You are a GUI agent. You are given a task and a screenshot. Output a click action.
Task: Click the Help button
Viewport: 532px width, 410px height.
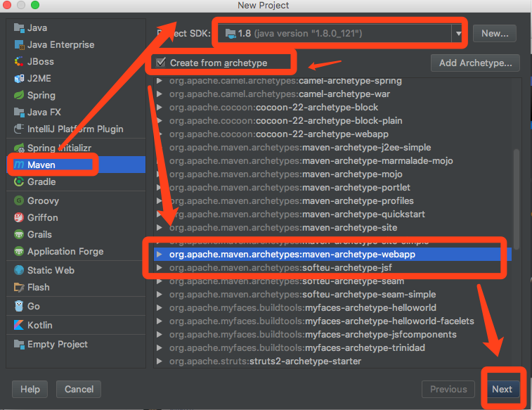[x=30, y=390]
